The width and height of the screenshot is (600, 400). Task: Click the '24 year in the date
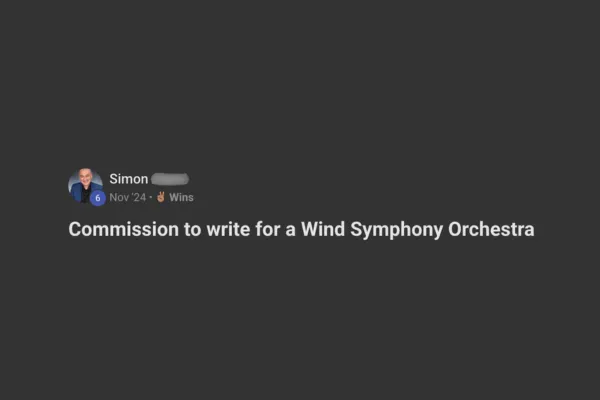138,197
